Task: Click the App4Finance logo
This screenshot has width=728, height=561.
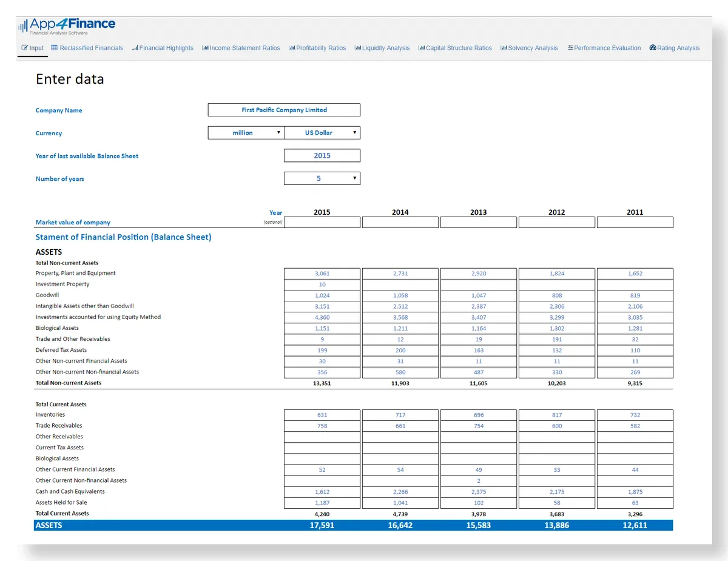Action: [67, 25]
